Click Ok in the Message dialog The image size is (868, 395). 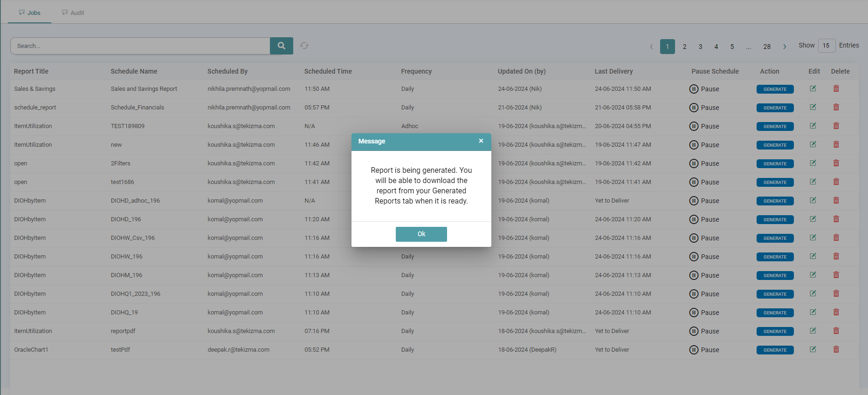tap(421, 234)
